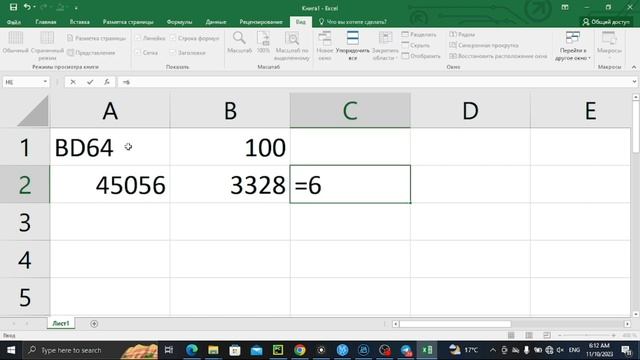The image size is (640, 360).
Task: Expand the formula bar with the chevron
Action: [x=634, y=82]
